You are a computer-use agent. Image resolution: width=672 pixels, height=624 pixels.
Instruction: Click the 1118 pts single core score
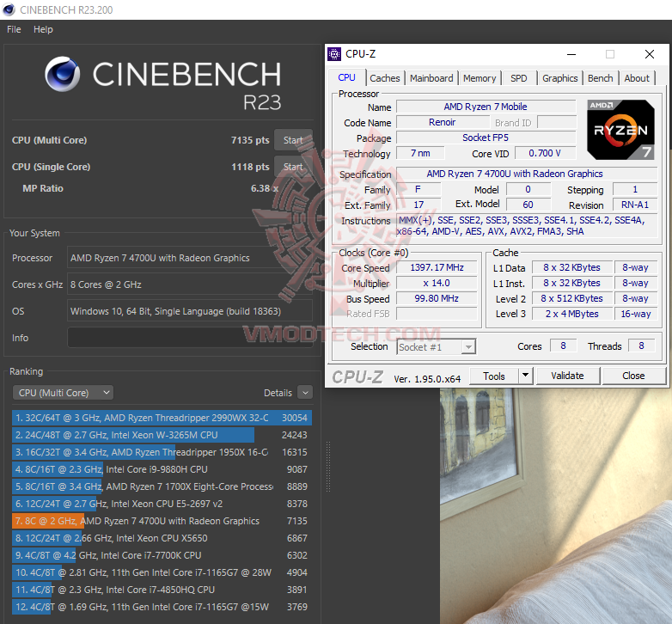(250, 167)
